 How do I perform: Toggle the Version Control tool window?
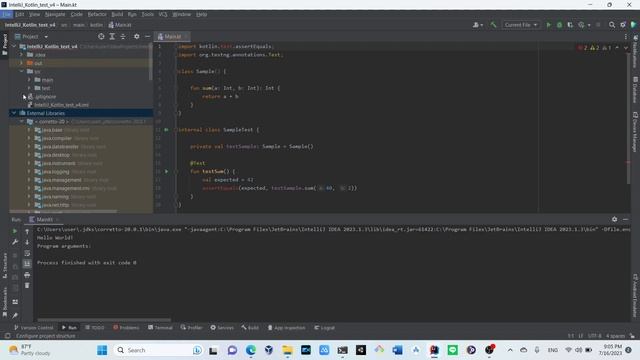[33, 328]
